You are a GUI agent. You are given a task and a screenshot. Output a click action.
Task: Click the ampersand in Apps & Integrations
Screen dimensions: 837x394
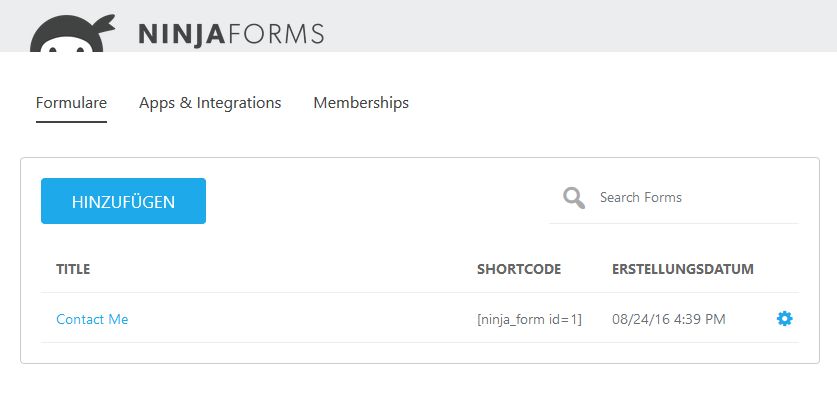(x=185, y=103)
